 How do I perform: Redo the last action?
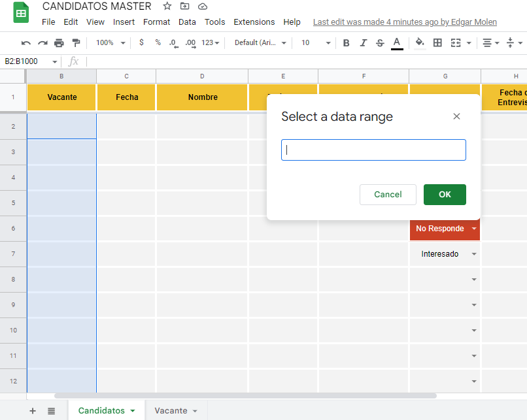pos(42,43)
